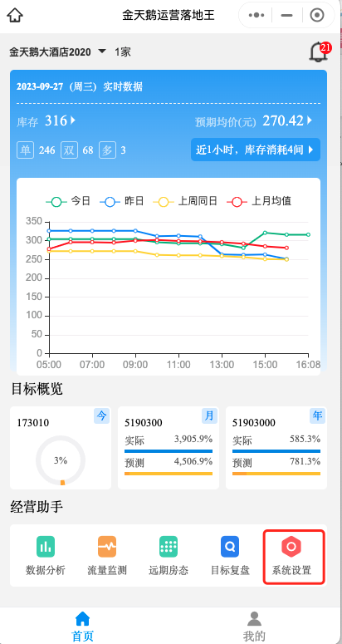Screen dimensions: 342x644
Task: Switch to the 首页 bottom tab
Action: coord(83,626)
